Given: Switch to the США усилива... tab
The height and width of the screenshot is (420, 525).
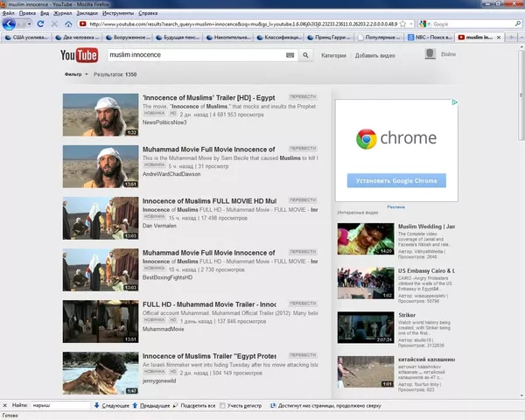Looking at the screenshot, I should tap(27, 37).
